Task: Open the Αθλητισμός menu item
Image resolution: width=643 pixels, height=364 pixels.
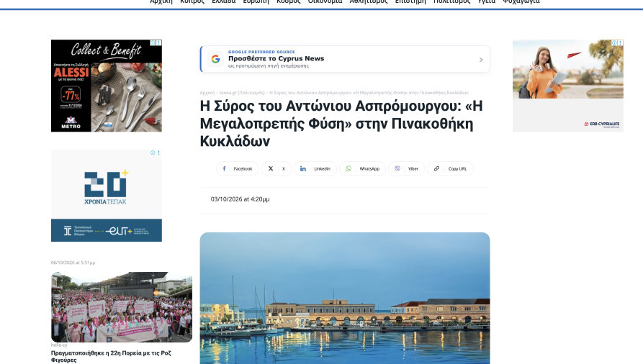Action: (368, 1)
